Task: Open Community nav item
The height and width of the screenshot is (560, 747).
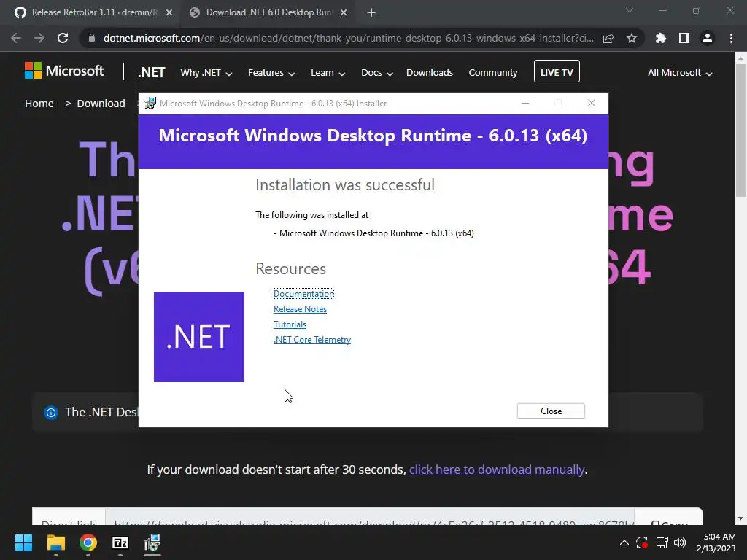Action: [x=492, y=72]
